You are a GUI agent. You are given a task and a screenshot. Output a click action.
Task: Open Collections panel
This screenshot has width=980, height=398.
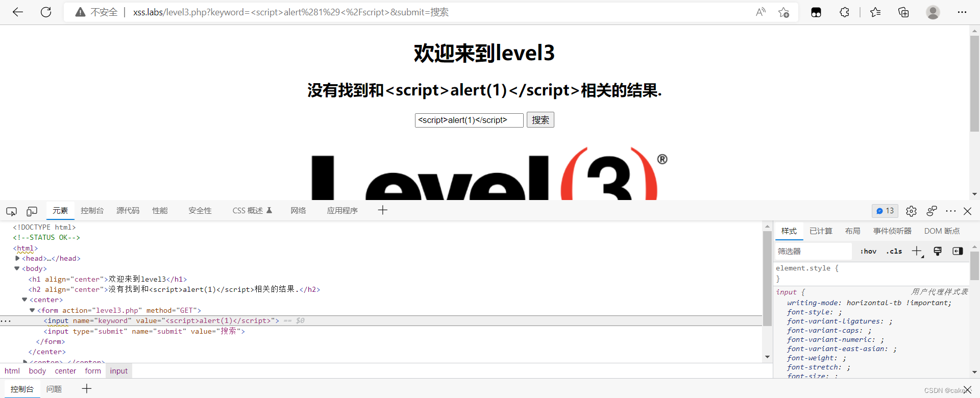point(903,12)
